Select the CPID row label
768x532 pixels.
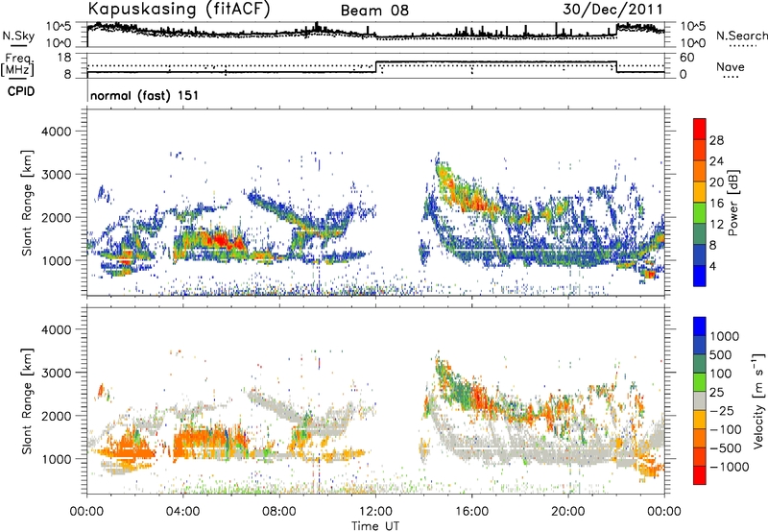pos(21,91)
